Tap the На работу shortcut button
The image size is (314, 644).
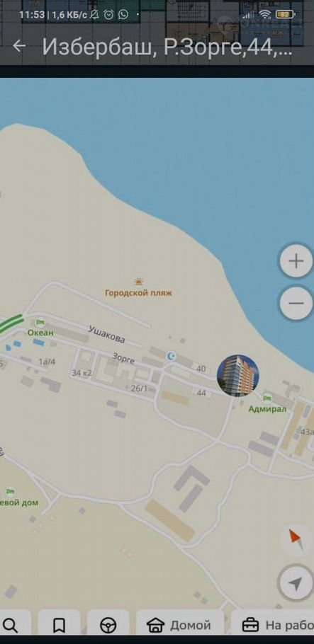point(273,625)
